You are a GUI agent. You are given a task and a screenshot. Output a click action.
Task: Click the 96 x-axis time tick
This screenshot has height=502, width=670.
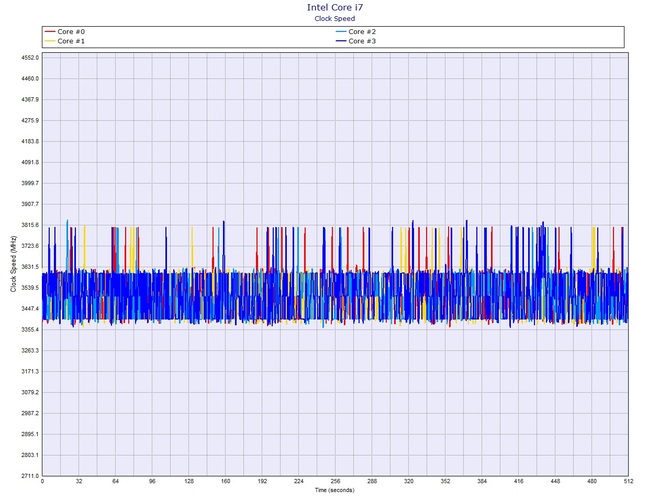coord(153,481)
